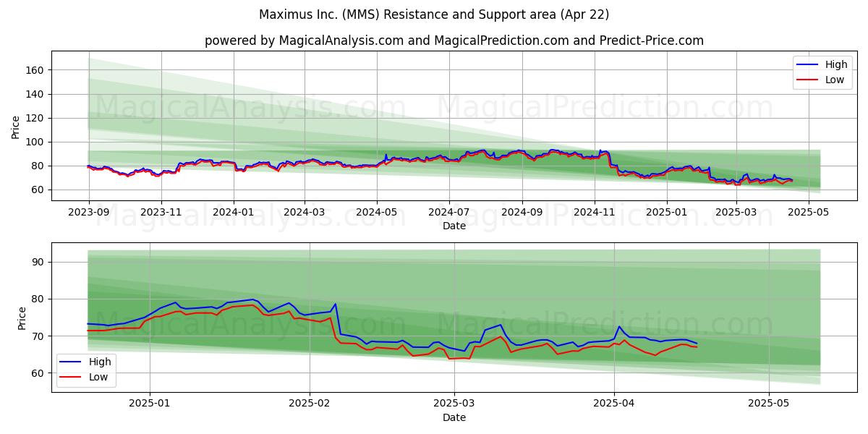The image size is (868, 434).
Task: Click the '70' price tick on the bottom chart
Action: pyautogui.click(x=40, y=336)
